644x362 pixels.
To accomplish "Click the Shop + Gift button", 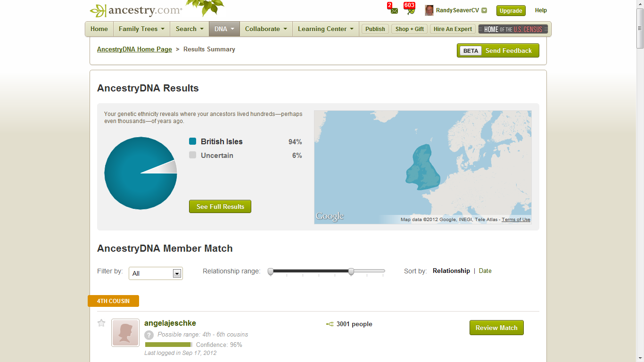I will coord(410,29).
